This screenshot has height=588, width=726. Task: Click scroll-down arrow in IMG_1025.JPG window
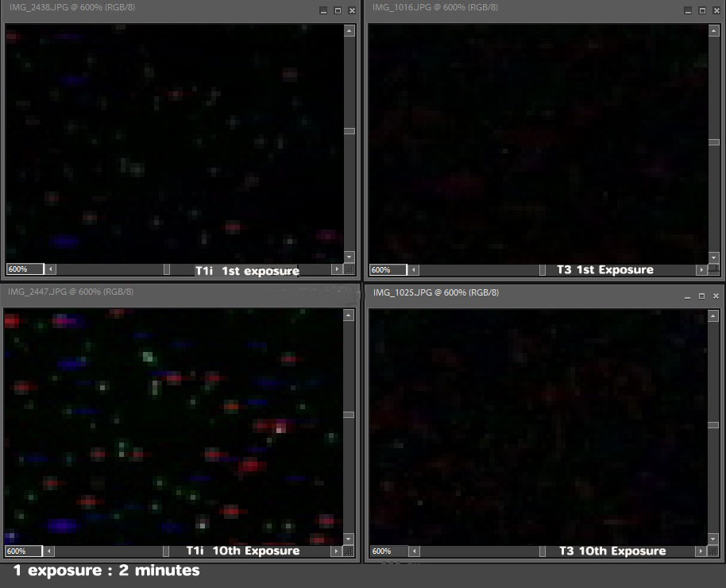[713, 540]
